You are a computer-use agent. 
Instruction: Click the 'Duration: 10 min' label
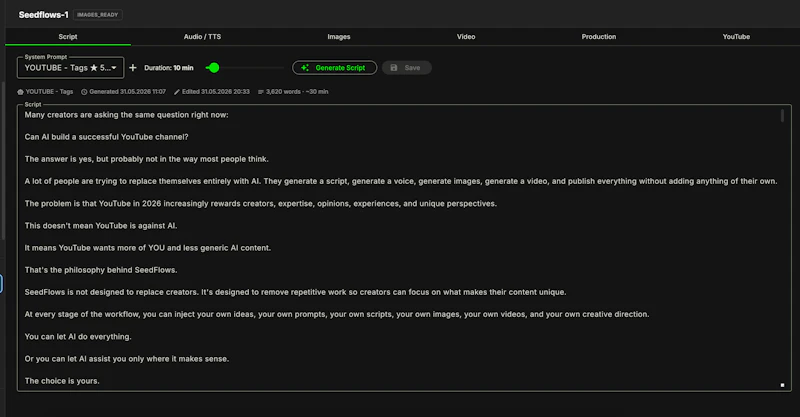tap(169, 68)
